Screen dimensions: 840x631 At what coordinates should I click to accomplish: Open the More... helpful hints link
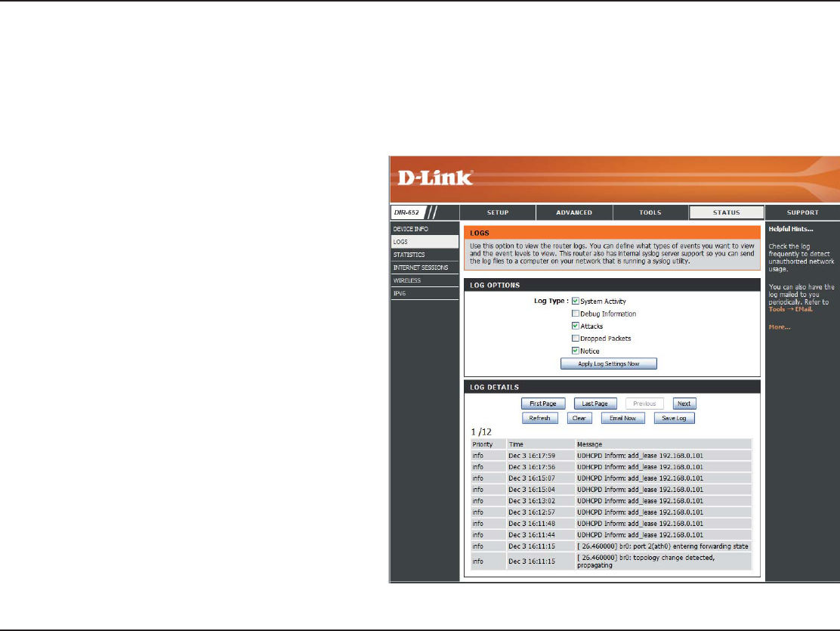coord(780,327)
